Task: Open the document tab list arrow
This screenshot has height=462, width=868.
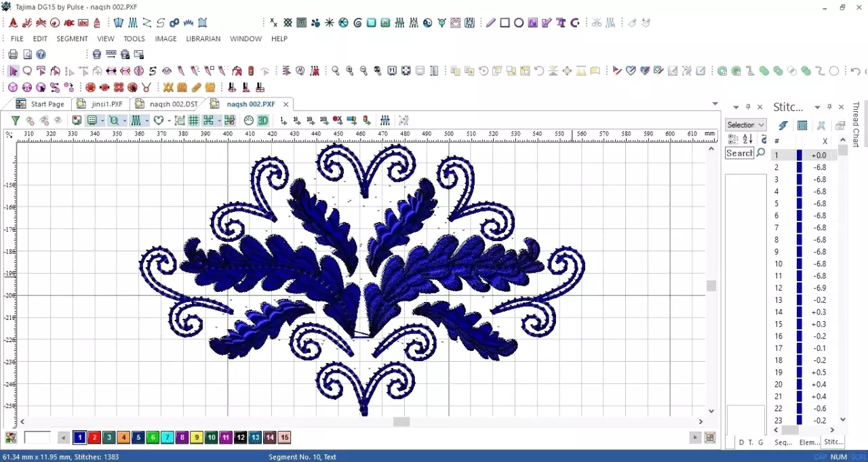Action: [x=715, y=104]
